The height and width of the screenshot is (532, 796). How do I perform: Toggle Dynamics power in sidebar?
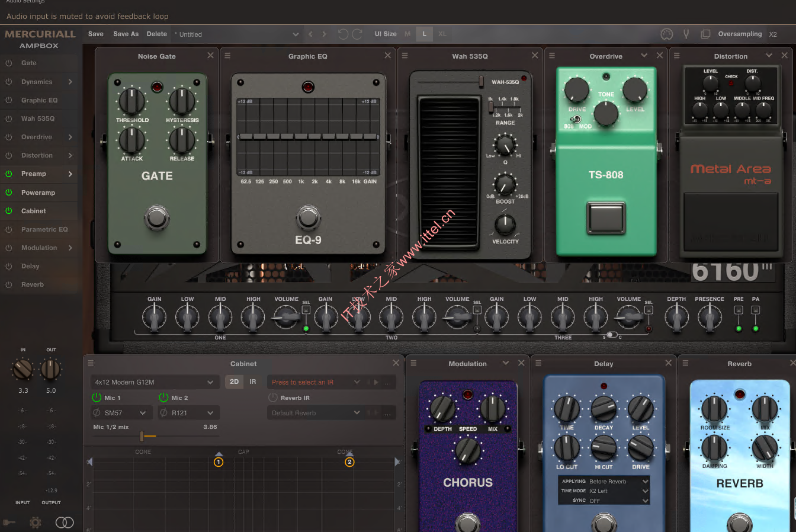point(9,82)
